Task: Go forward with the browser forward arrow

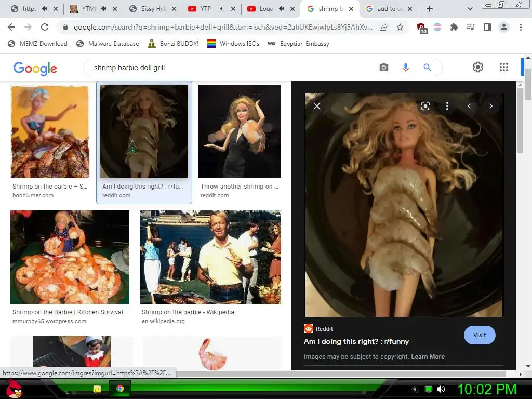Action: (x=28, y=27)
